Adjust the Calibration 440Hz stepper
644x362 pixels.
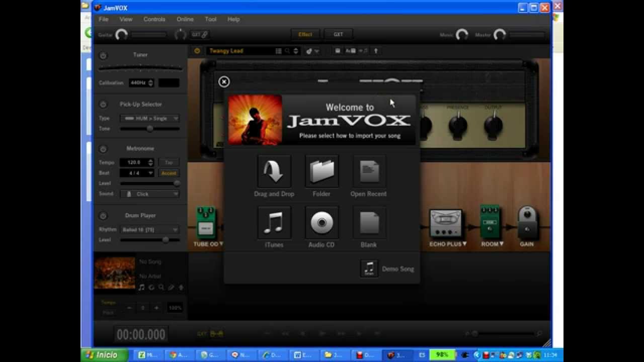(150, 83)
